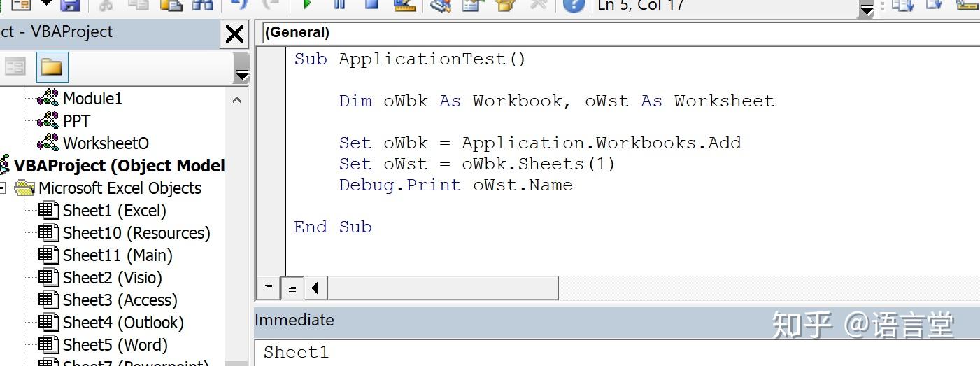Collapse the Microsoft Excel Objects folder
Image resolution: width=980 pixels, height=366 pixels.
[2, 188]
